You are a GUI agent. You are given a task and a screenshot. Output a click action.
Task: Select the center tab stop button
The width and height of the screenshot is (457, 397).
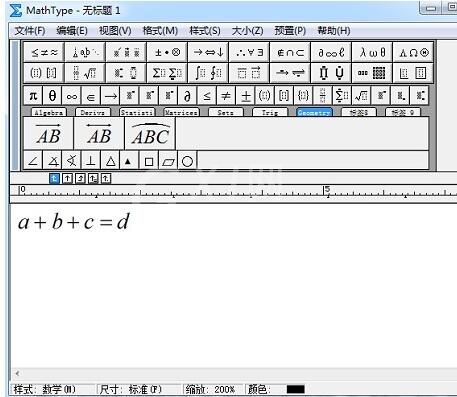pos(67,179)
